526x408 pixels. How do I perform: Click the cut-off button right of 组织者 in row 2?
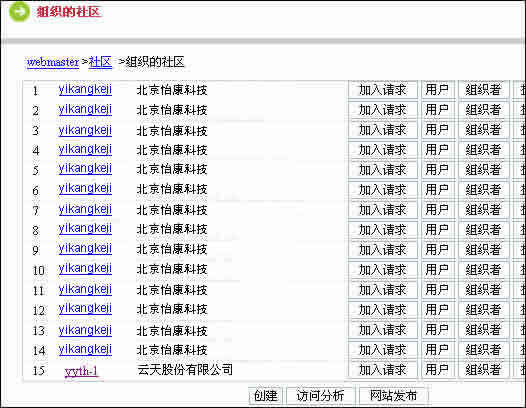click(x=519, y=110)
